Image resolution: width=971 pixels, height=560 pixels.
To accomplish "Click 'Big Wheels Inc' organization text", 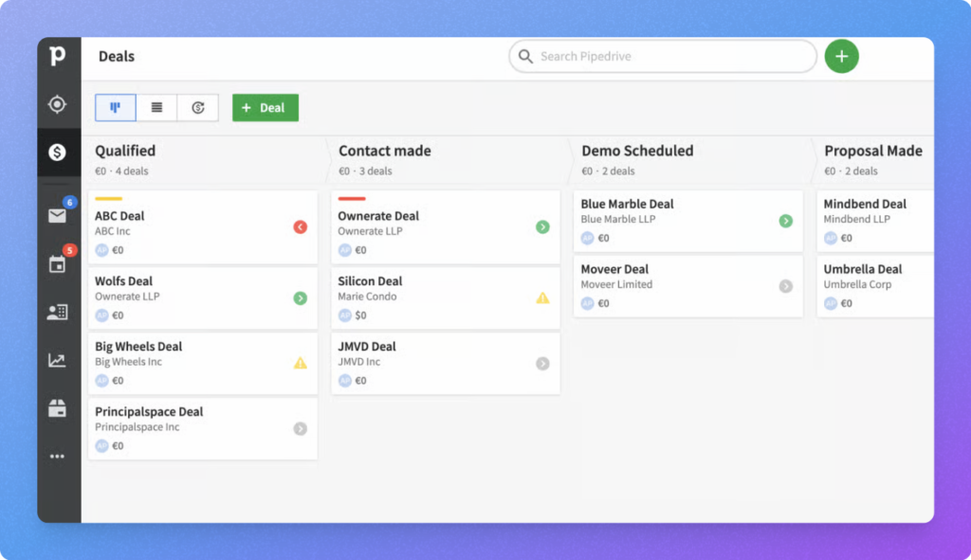I will [x=128, y=361].
